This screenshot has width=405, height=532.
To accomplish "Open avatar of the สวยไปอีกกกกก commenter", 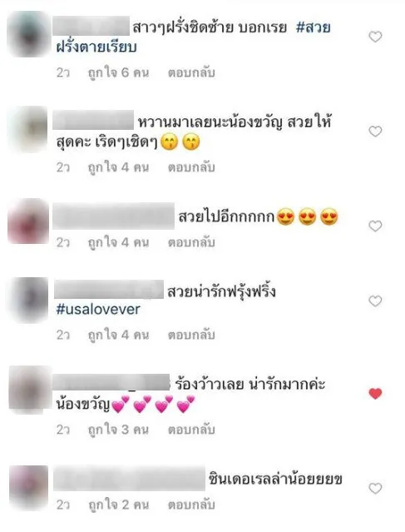I will pos(28,221).
